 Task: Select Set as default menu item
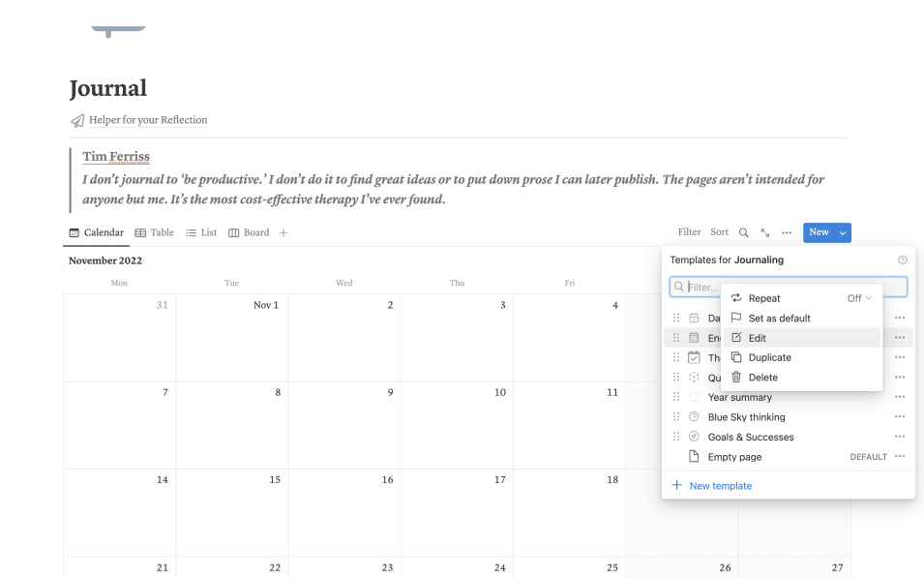pos(801,318)
